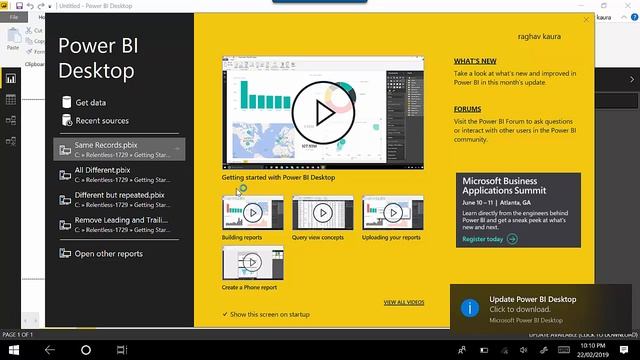Image resolution: width=640 pixels, height=360 pixels.
Task: Switch to Report view in sidebar
Action: [11, 78]
